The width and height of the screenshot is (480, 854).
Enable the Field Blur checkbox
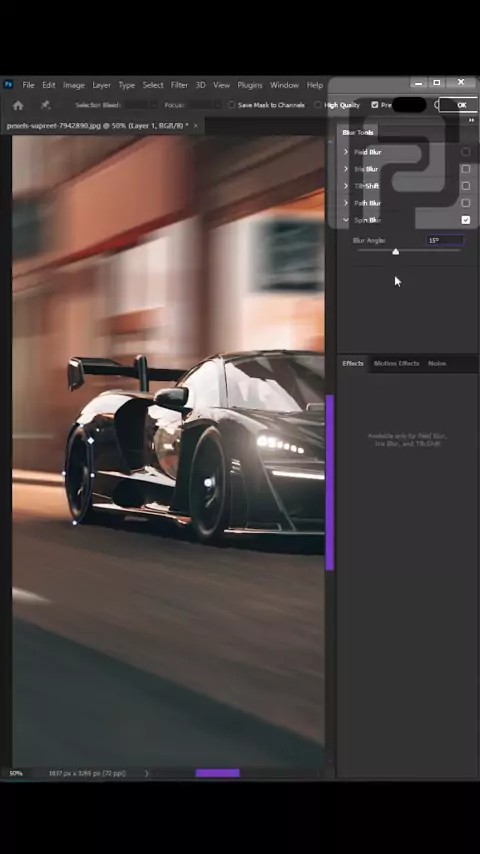tap(465, 152)
